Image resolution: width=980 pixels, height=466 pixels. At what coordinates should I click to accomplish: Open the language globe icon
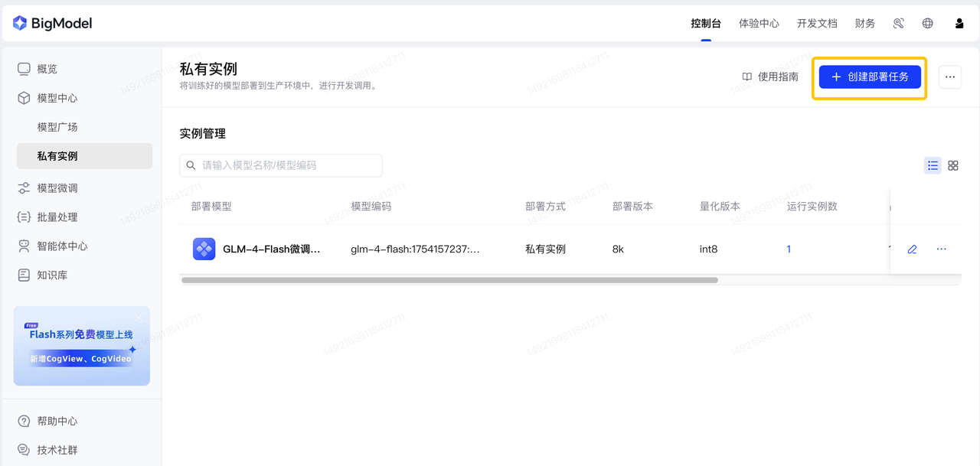pyautogui.click(x=928, y=23)
